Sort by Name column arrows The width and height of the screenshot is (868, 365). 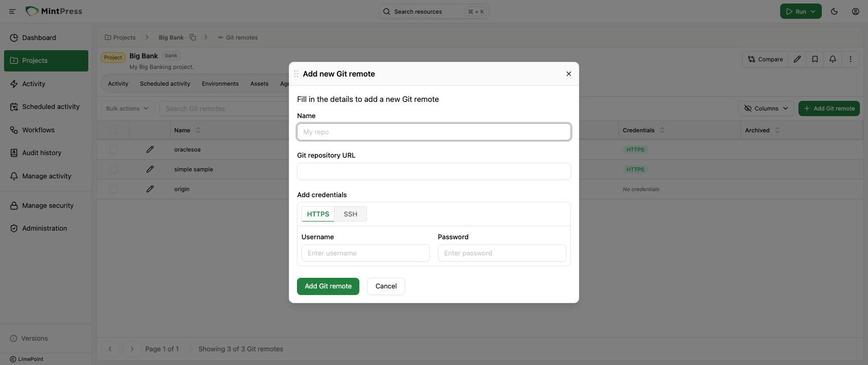pos(198,130)
